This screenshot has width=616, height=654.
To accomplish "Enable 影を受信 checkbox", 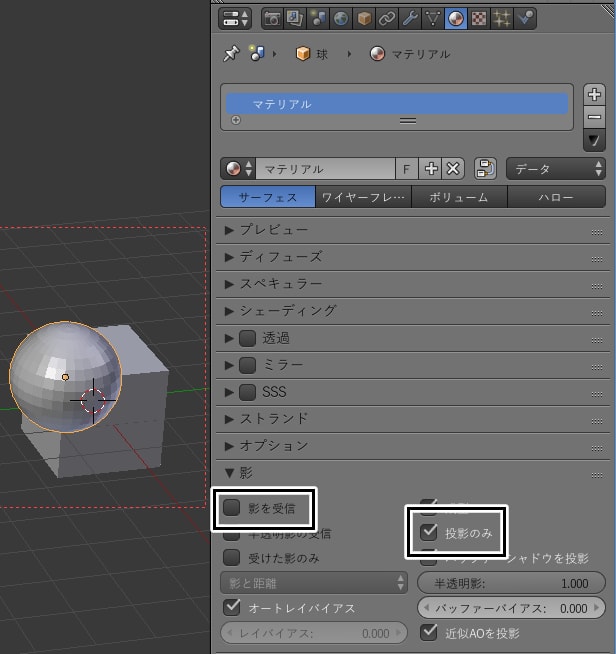I will [x=231, y=508].
